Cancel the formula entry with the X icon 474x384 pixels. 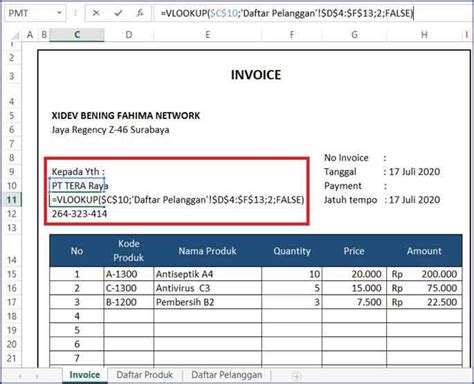click(96, 13)
